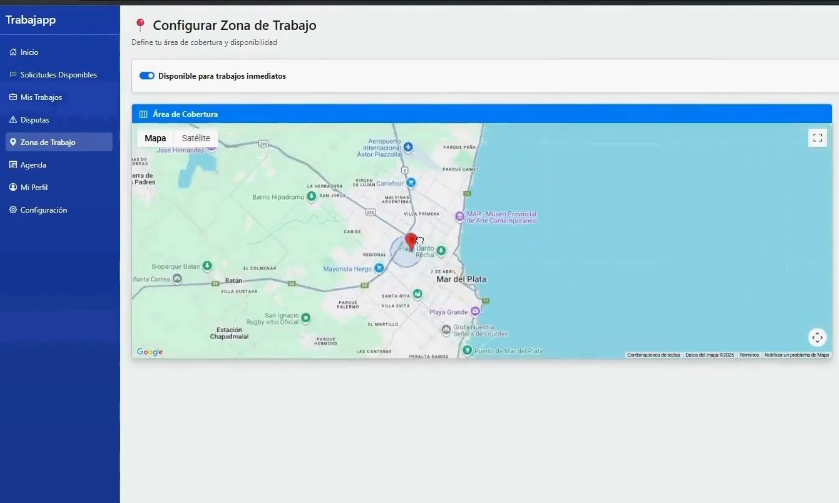
Task: Toggle fullscreen map view
Action: pyautogui.click(x=817, y=138)
